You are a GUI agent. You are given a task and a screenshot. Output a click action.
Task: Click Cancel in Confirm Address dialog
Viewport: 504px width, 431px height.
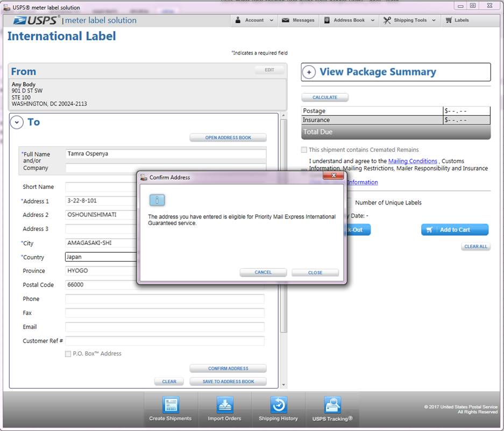point(263,273)
